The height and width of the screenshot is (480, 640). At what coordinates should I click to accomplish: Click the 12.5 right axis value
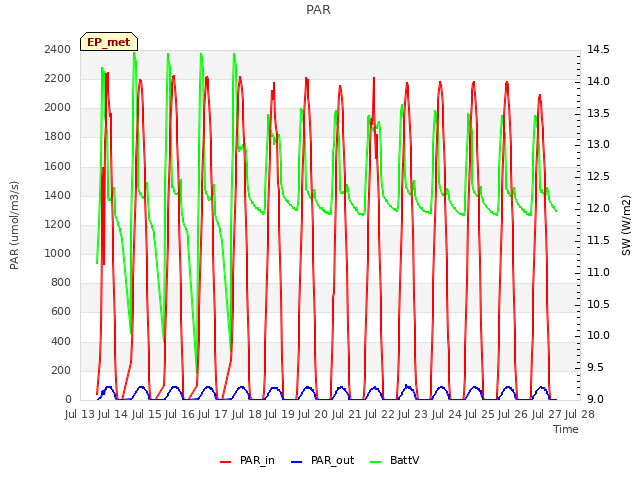[x=598, y=177]
